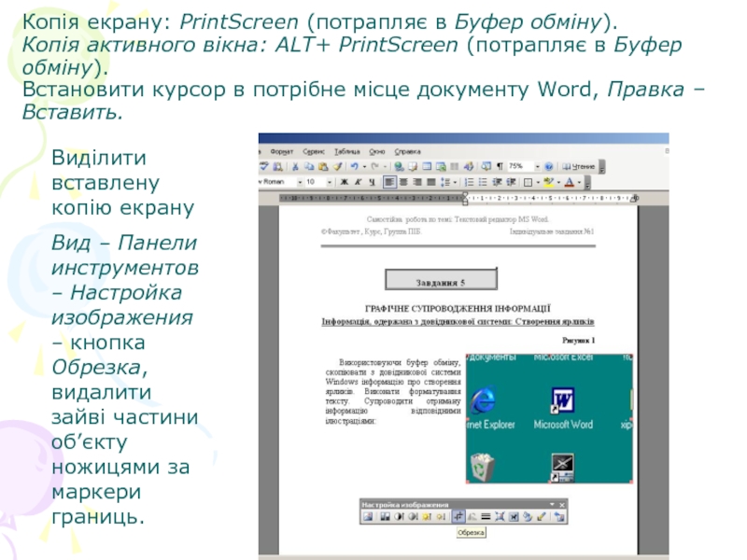Click the Research (book) toolbar icon
Image resolution: width=747 pixels, height=560 pixels.
tap(277, 166)
